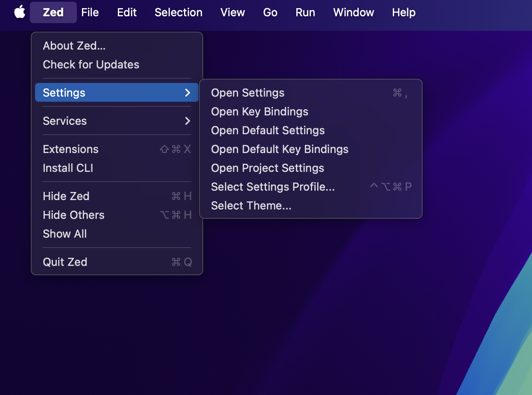The image size is (532, 395).
Task: Quit Zed from the menu
Action: pyautogui.click(x=65, y=262)
